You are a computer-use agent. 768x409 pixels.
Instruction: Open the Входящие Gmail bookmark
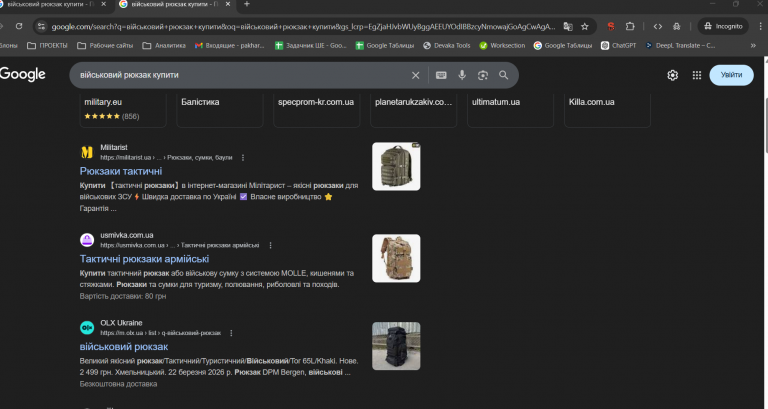click(230, 46)
